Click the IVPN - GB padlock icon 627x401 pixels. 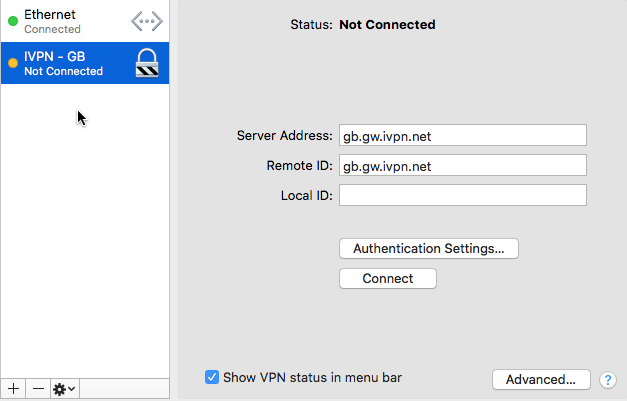click(x=147, y=63)
